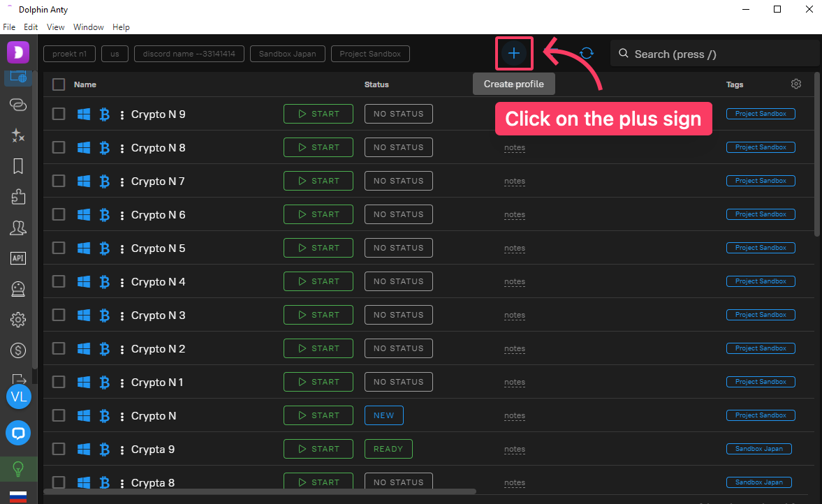Open NO STATUS dropdown for Crypto N 8

click(x=398, y=147)
